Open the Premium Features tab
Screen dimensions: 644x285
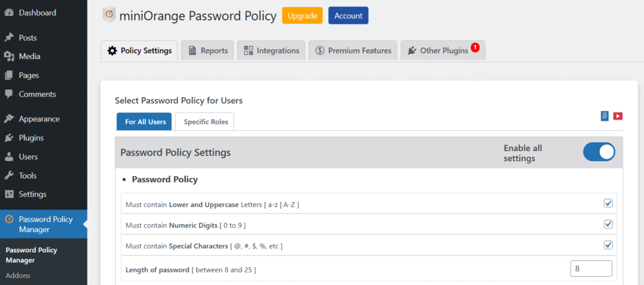(353, 50)
